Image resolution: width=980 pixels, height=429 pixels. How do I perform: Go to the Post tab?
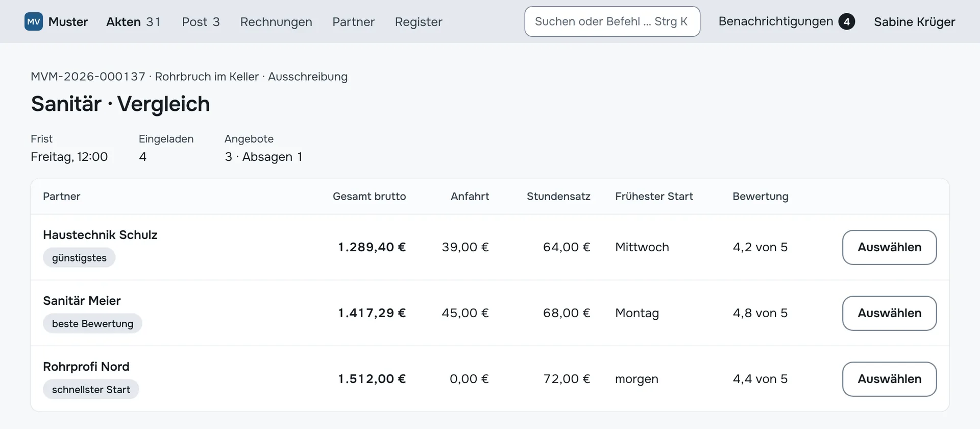tap(201, 21)
